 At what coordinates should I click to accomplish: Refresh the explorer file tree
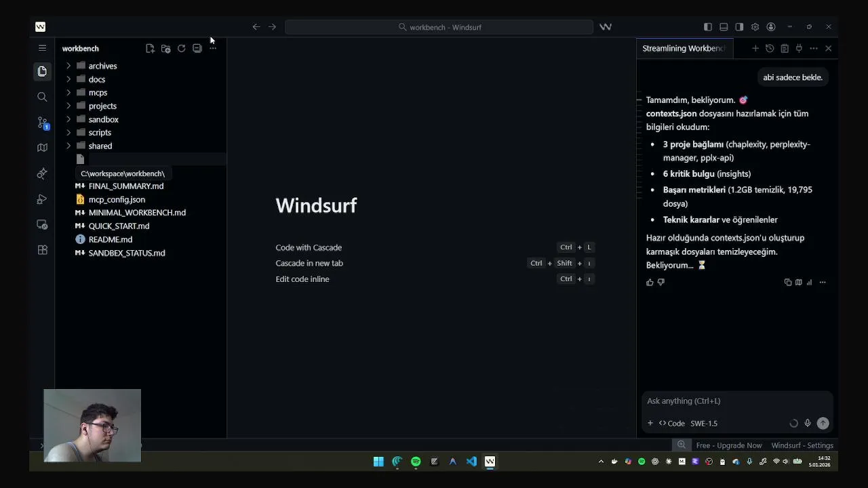click(181, 48)
